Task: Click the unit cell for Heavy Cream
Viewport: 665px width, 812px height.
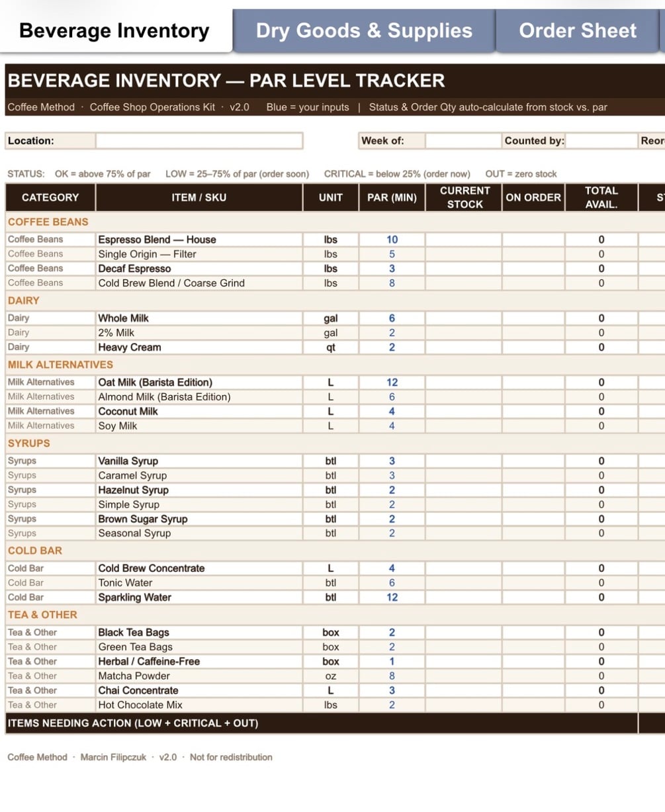Action: coord(331,347)
